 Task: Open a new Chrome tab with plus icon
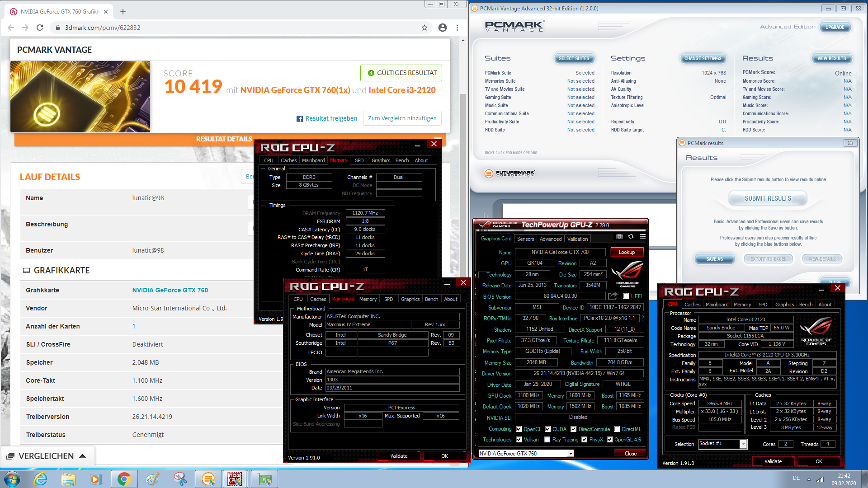123,12
